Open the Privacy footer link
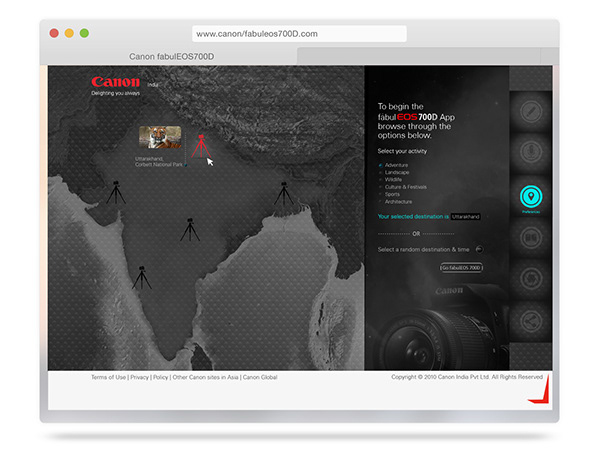Viewport: 600px width, 450px height. [139, 377]
